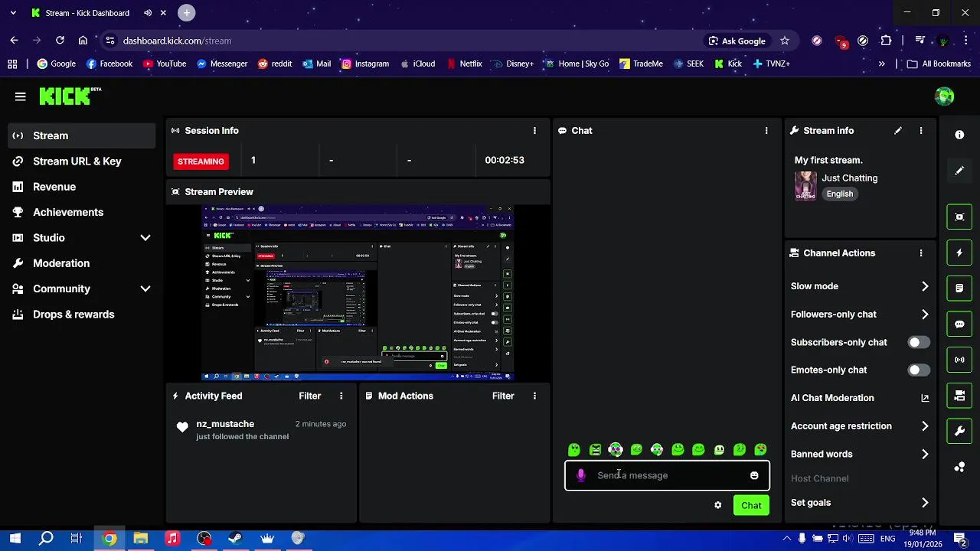Open Activity Feed three-dot options

pyautogui.click(x=341, y=396)
